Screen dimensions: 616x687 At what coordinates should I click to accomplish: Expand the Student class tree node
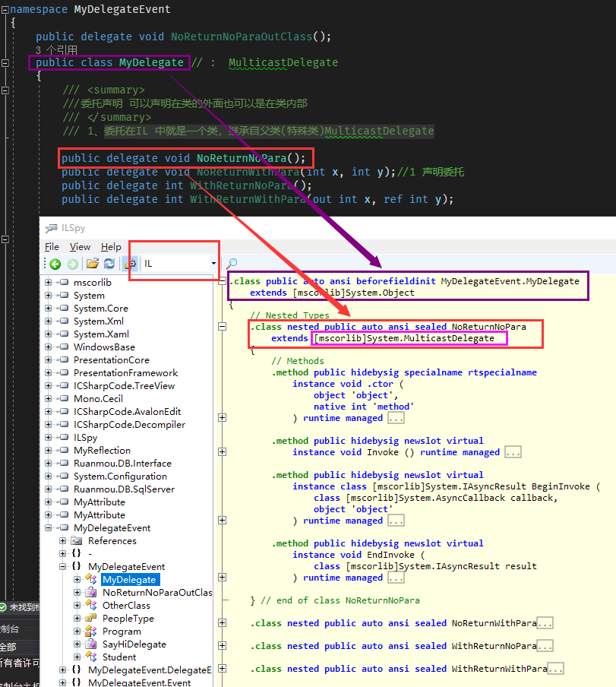(x=77, y=657)
